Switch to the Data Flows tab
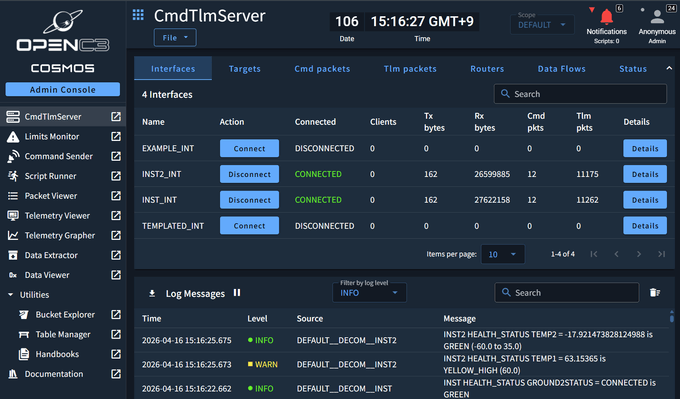This screenshot has width=680, height=399. 562,69
